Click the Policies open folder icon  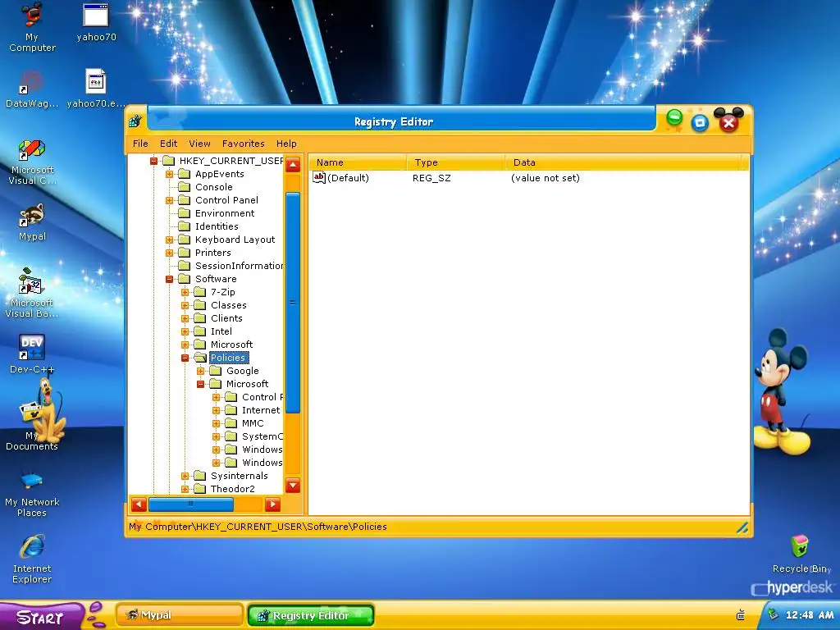click(x=200, y=358)
